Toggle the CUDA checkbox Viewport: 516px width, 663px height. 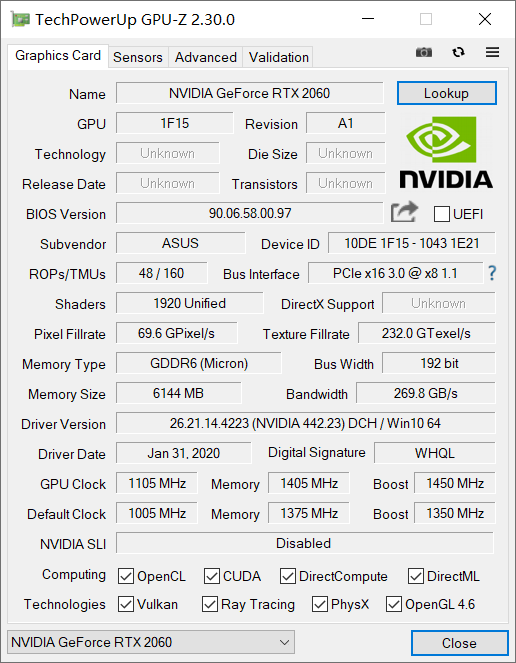point(211,576)
